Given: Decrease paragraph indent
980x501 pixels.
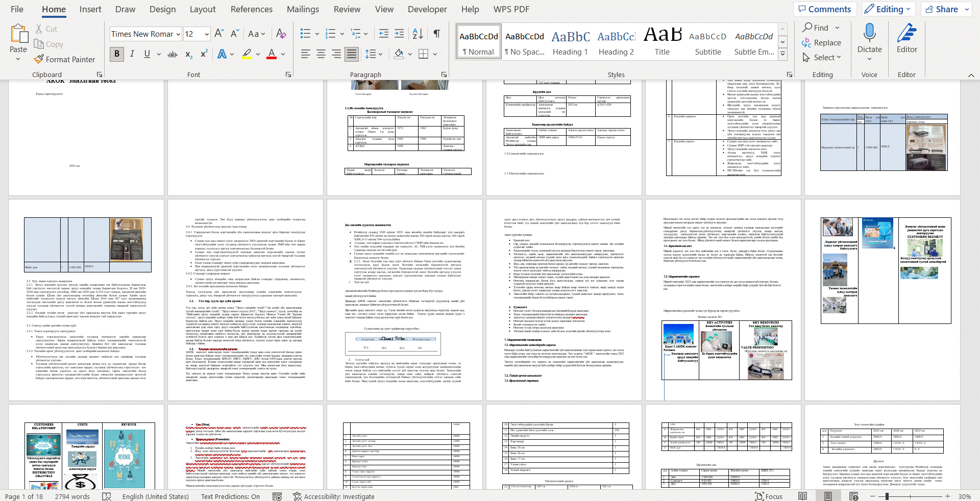Looking at the screenshot, I should coord(384,34).
